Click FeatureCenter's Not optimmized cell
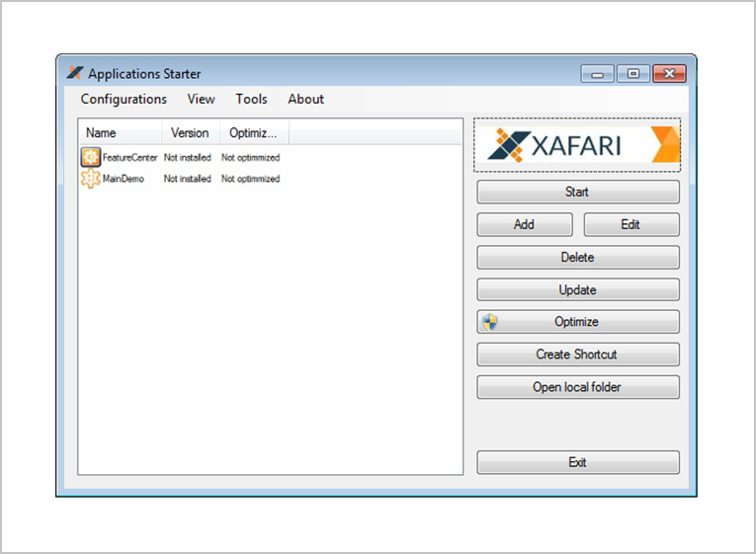756x554 pixels. coord(250,158)
